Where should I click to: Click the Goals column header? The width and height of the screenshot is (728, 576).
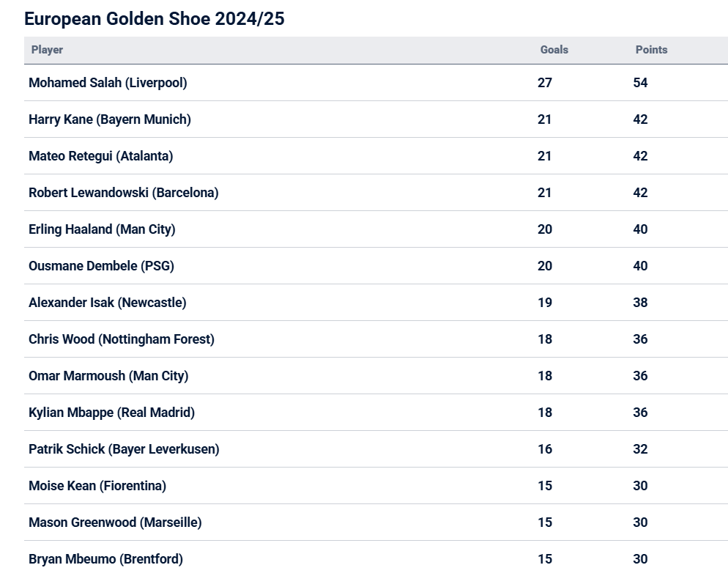(x=554, y=50)
